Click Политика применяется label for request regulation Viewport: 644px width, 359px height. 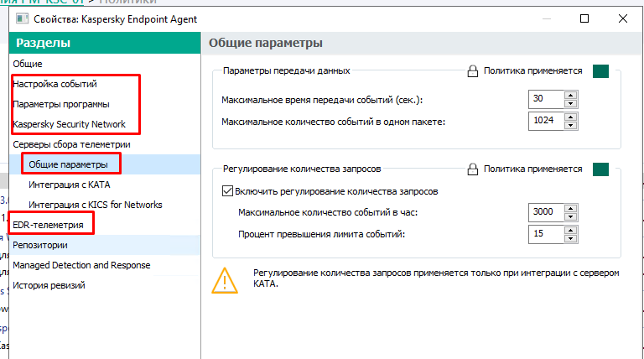532,169
